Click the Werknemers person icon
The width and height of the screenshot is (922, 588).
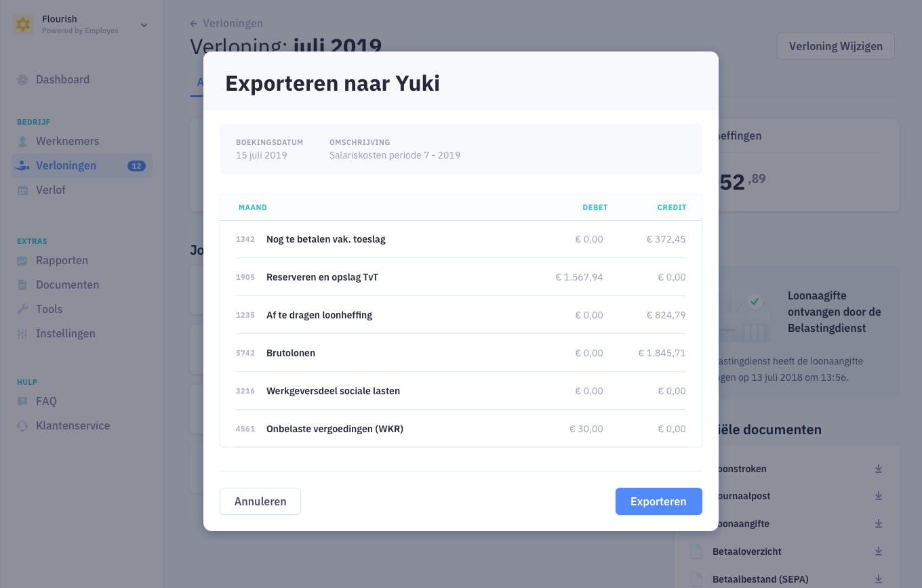click(22, 142)
